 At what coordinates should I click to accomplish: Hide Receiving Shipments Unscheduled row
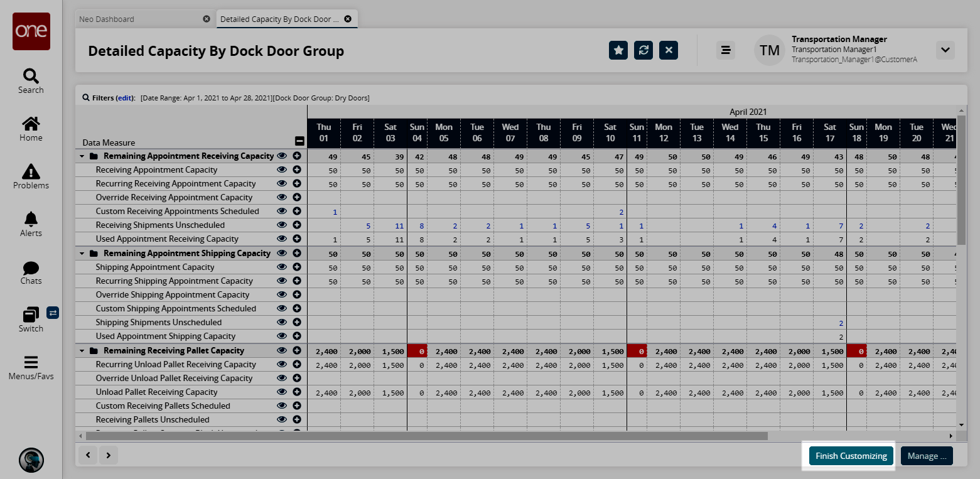tap(282, 225)
